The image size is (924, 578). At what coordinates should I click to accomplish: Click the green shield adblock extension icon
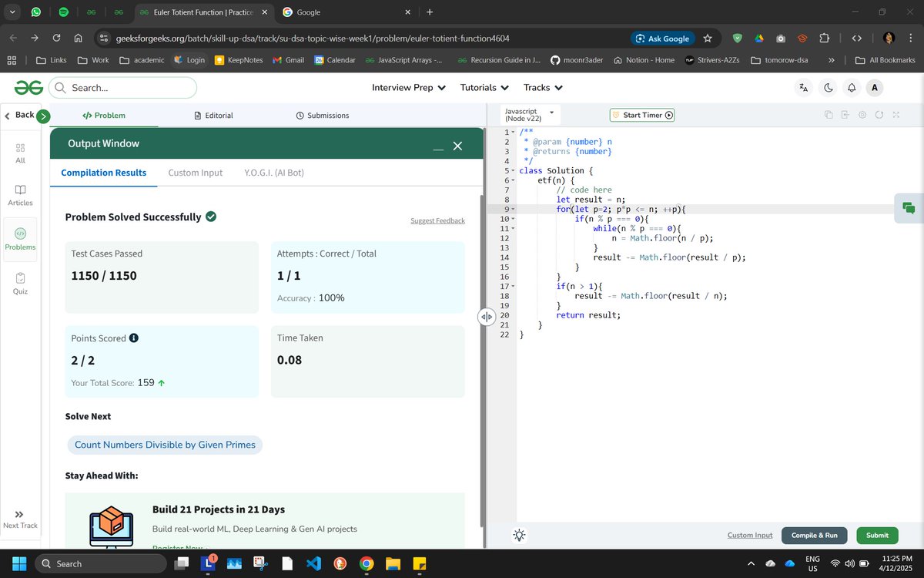(x=737, y=38)
